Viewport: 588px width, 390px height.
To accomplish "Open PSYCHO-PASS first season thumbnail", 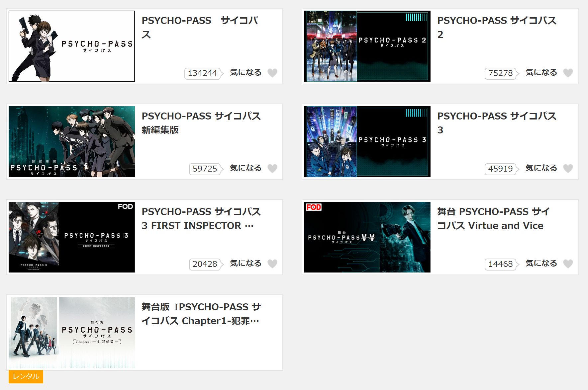I will click(x=72, y=46).
